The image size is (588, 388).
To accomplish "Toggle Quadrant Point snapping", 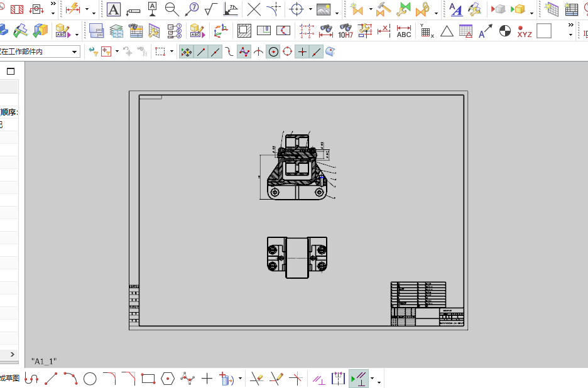I will pyautogui.click(x=288, y=51).
